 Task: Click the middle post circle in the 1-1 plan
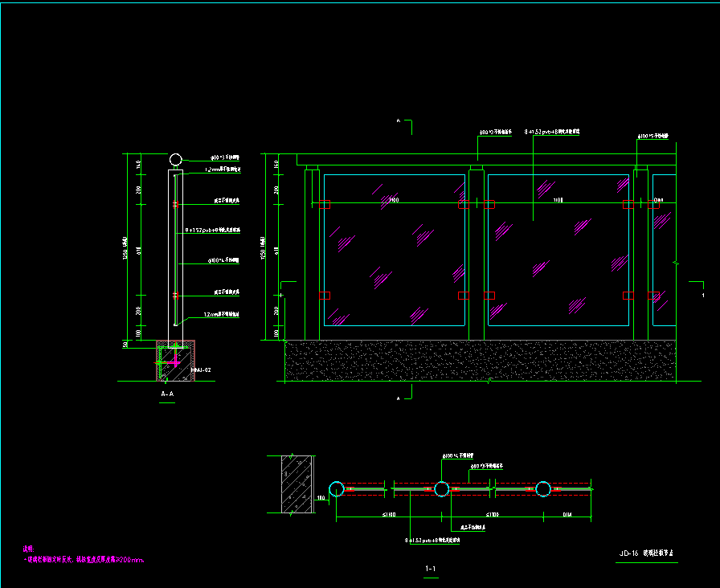[441, 488]
